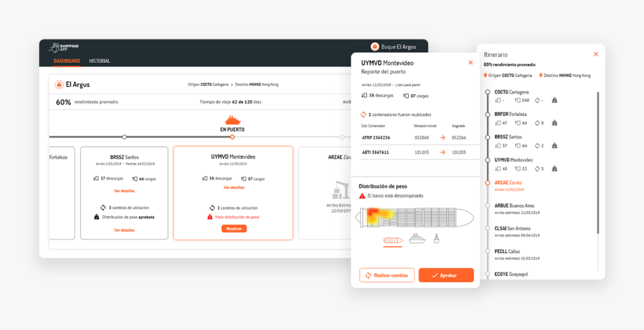Select the top-view ship tab icon
Screen dimensions: 644x330
392,240
